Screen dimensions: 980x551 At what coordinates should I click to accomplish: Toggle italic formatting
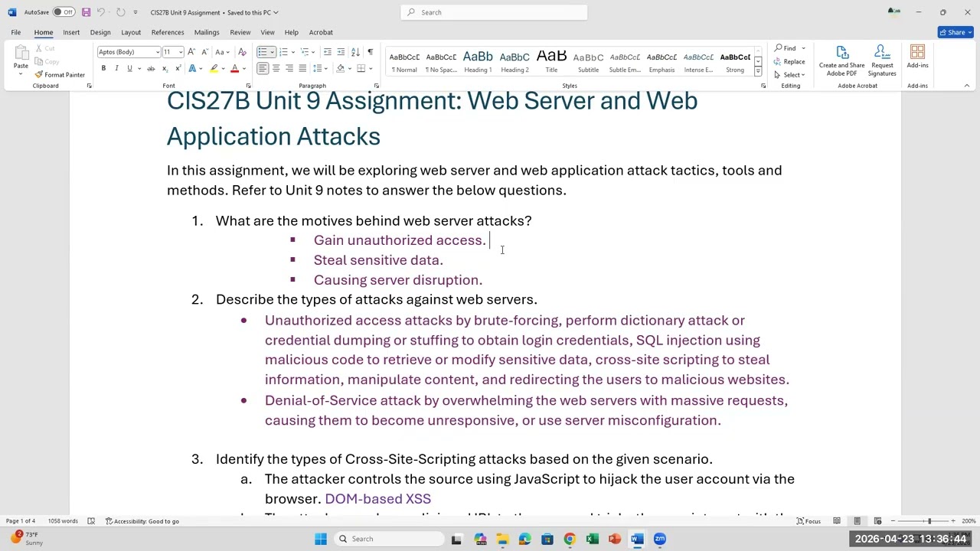(x=116, y=69)
